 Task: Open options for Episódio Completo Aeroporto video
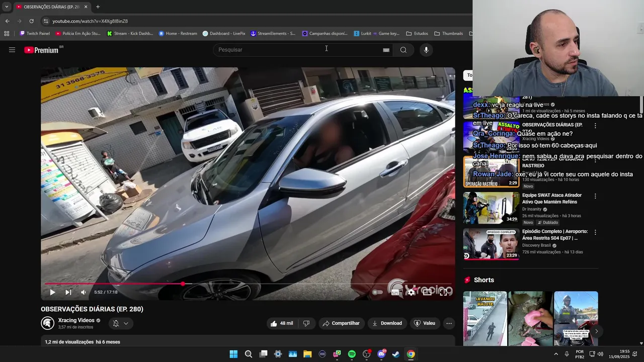[x=595, y=232]
